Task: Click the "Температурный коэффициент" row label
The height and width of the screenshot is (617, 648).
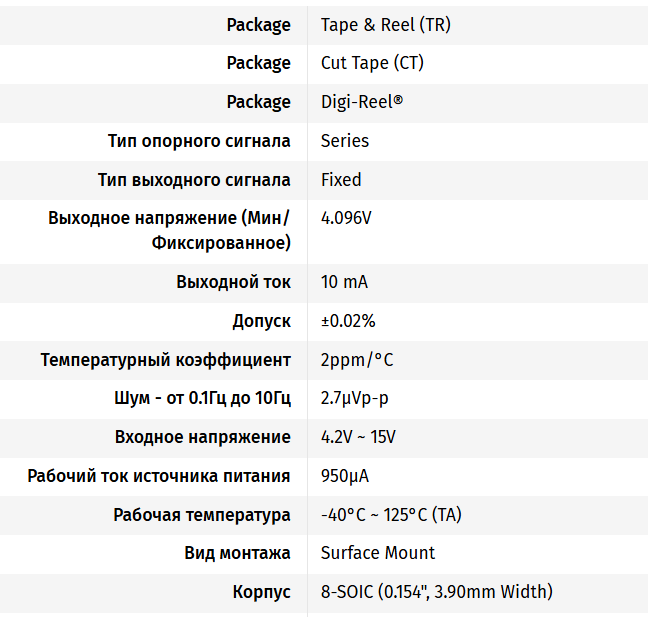Action: click(x=166, y=360)
